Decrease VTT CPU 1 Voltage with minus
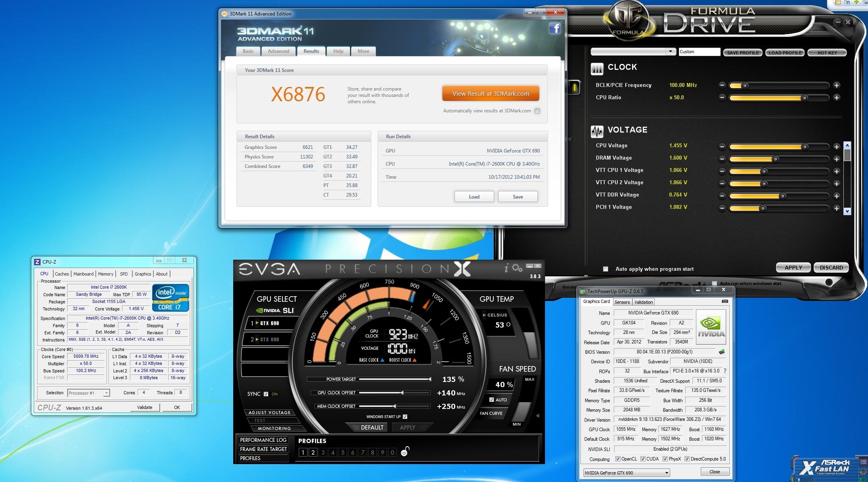The width and height of the screenshot is (868, 482). [722, 172]
